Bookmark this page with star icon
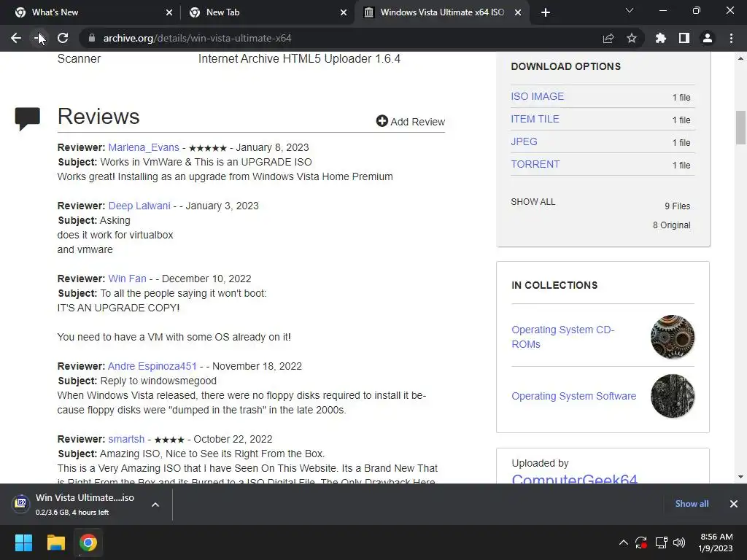Screen dimensions: 747x560 point(632,38)
